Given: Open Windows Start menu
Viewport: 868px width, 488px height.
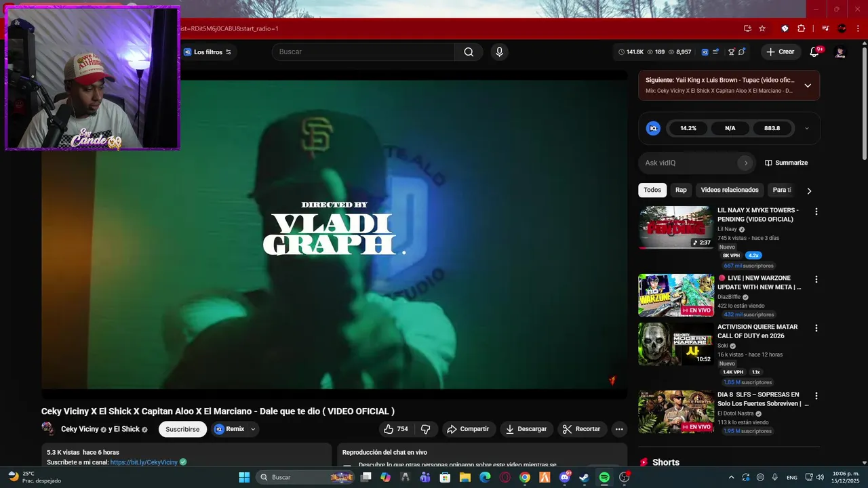Looking at the screenshot, I should pyautogui.click(x=244, y=477).
